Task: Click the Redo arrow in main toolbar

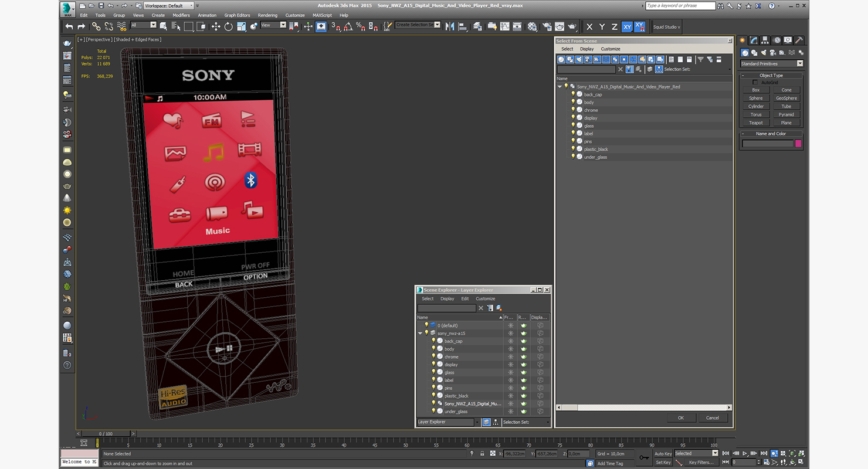Action: coord(82,26)
